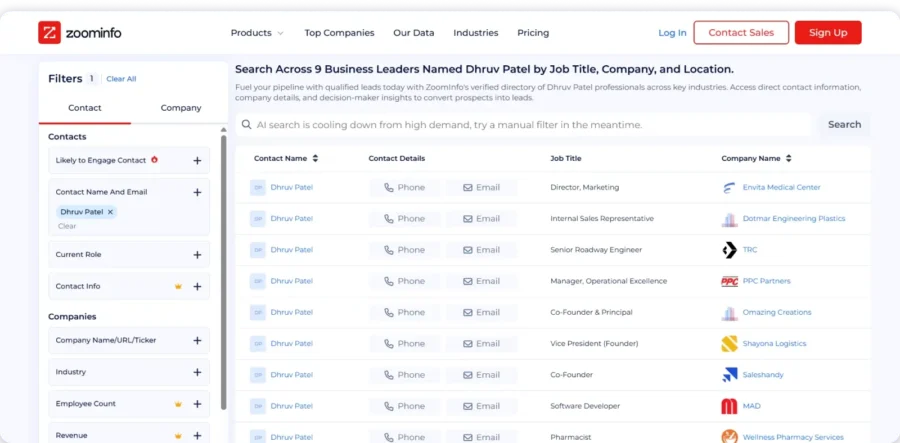Viewport: 900px width, 443px height.
Task: Click Clear under Dhruv Patel chip
Action: [x=67, y=226]
